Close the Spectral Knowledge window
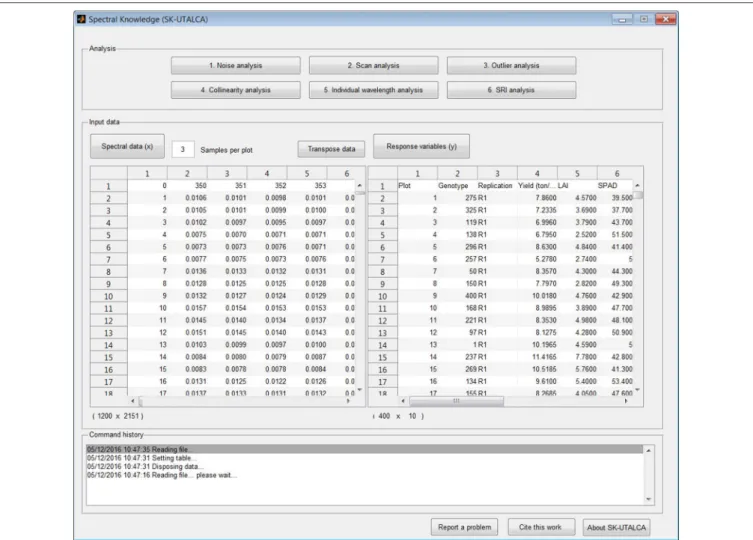 point(666,19)
